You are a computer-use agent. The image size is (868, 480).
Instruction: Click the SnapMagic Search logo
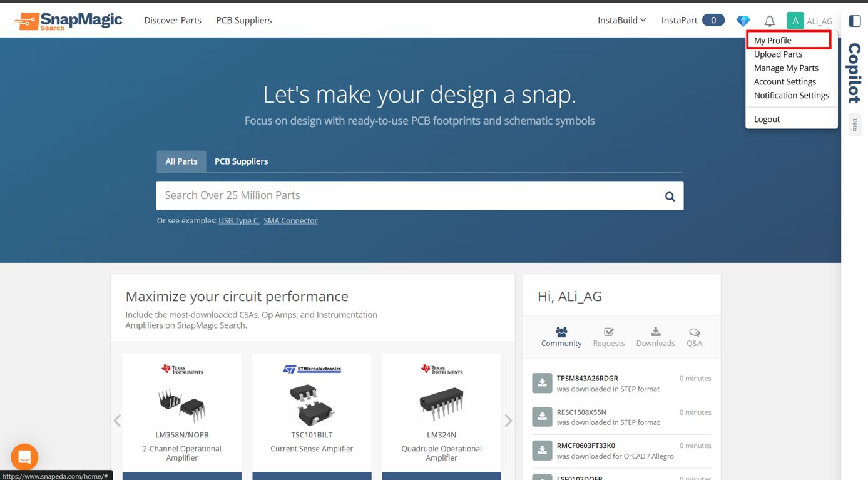pyautogui.click(x=68, y=21)
